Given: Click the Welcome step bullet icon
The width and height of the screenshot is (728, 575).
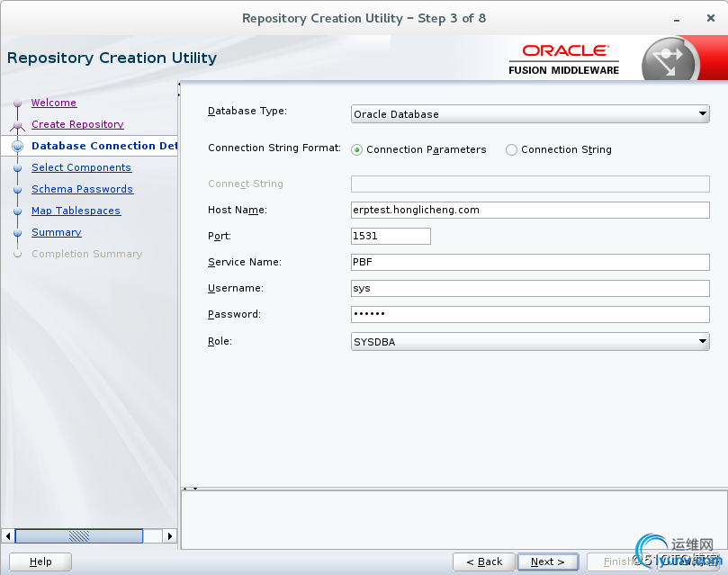Looking at the screenshot, I should click(x=17, y=103).
